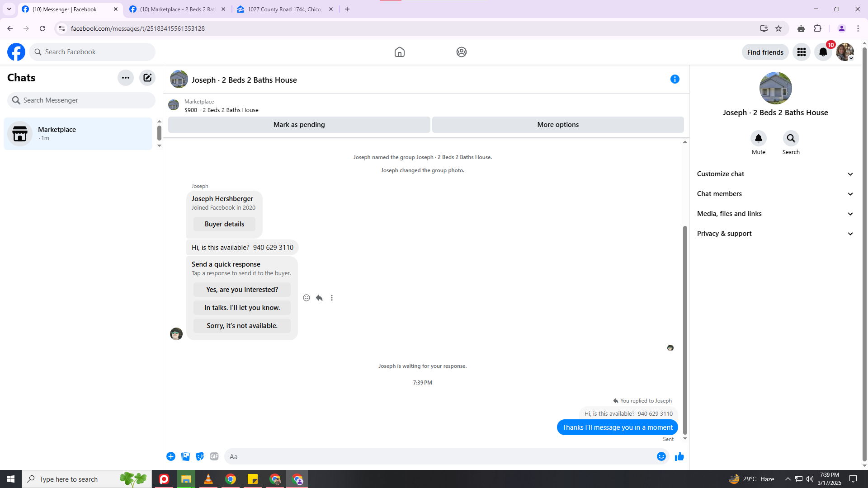Click the Mark as pending button
Screen dimensions: 868x488
[x=299, y=125]
